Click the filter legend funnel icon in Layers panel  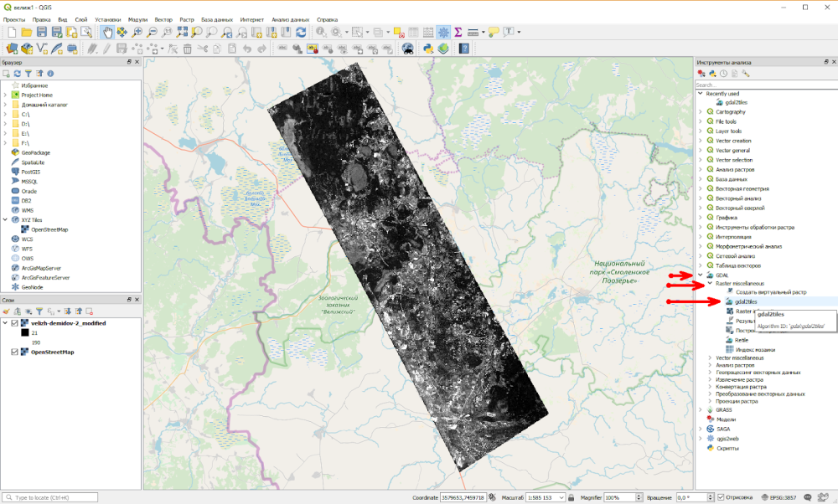[x=39, y=311]
